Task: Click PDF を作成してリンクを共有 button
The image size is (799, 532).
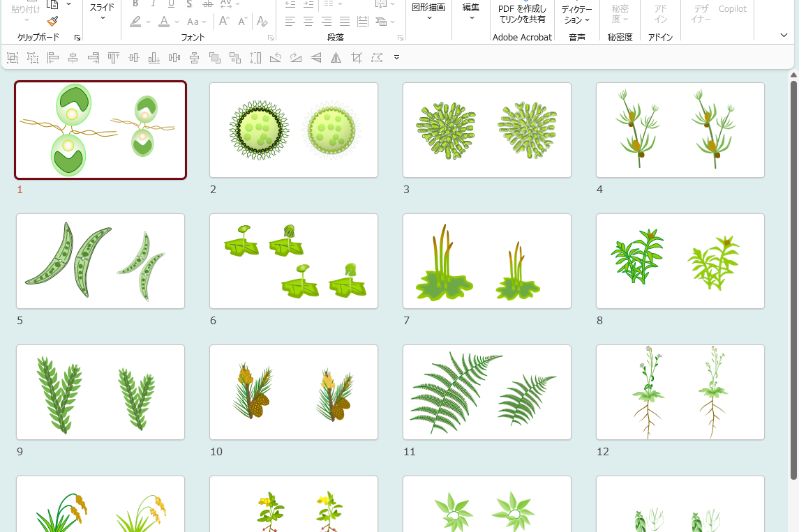Action: (x=522, y=14)
